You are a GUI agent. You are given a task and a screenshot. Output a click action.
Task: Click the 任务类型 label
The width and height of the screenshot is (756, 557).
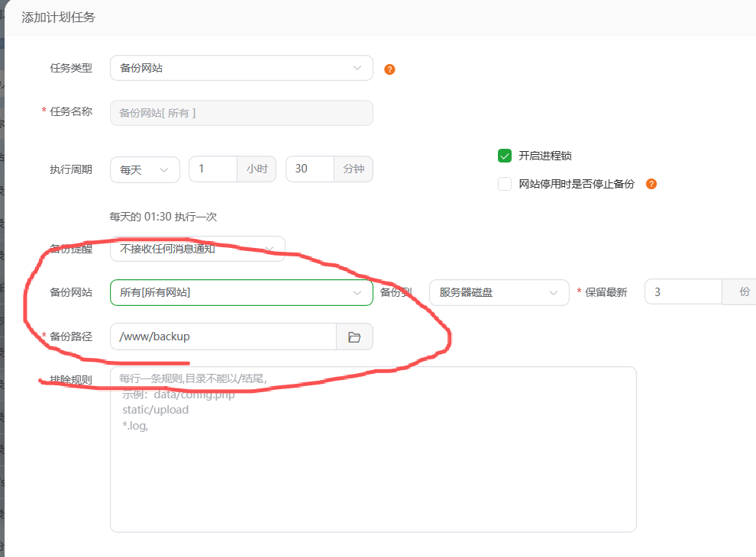click(71, 68)
